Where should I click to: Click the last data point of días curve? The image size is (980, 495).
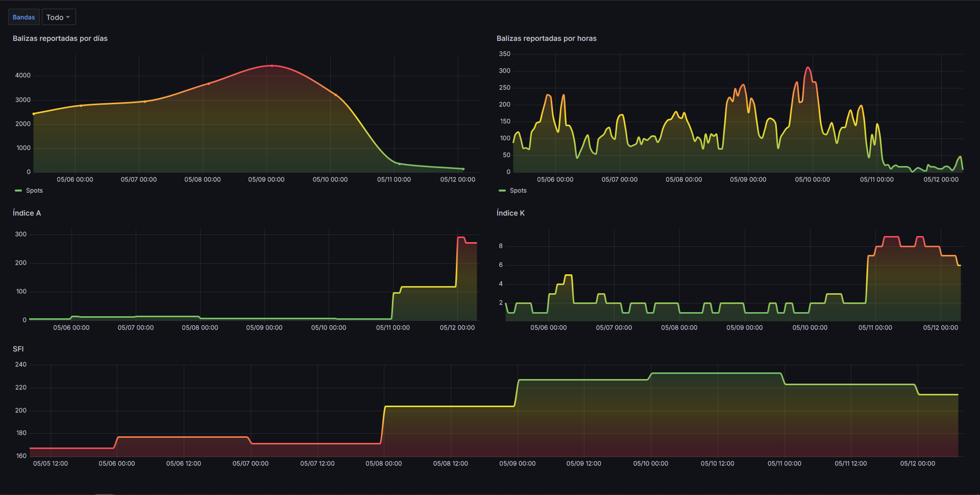[463, 169]
